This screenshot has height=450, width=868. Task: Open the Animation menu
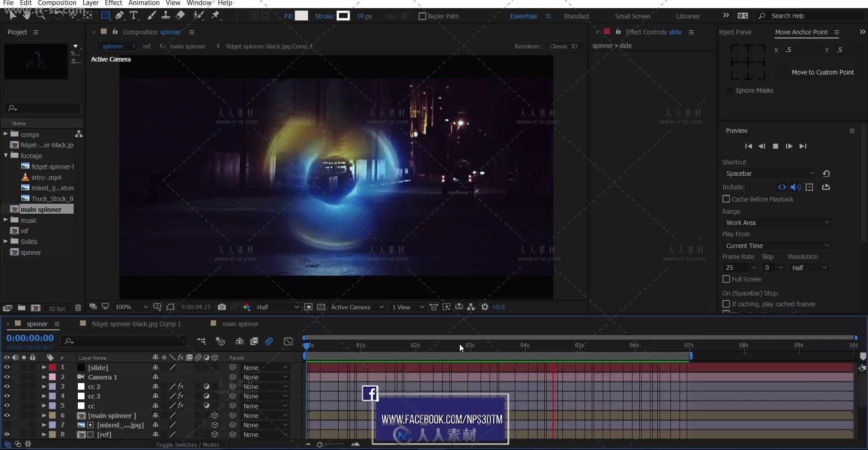(144, 3)
